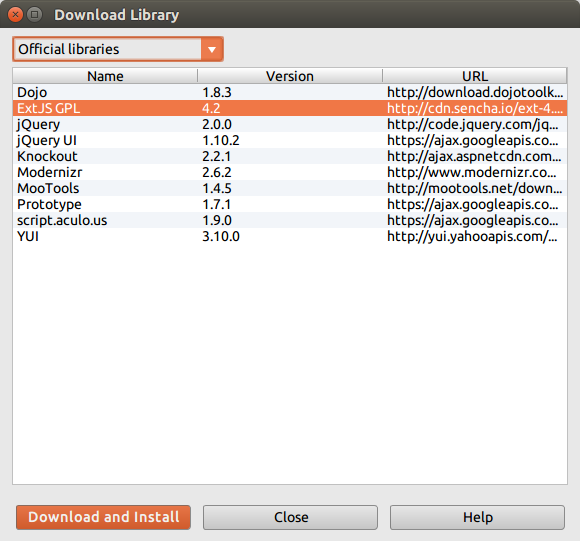Select the Prototype library row
Image resolution: width=580 pixels, height=541 pixels.
click(x=290, y=204)
